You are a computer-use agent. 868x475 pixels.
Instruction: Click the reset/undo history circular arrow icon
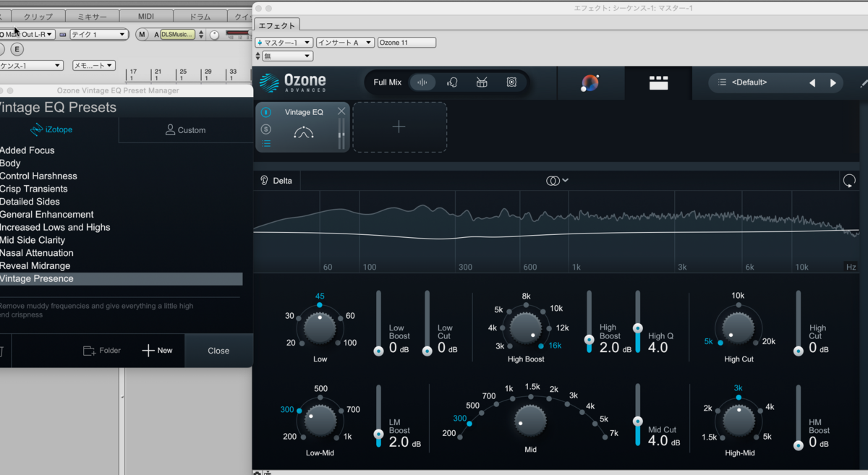click(849, 181)
